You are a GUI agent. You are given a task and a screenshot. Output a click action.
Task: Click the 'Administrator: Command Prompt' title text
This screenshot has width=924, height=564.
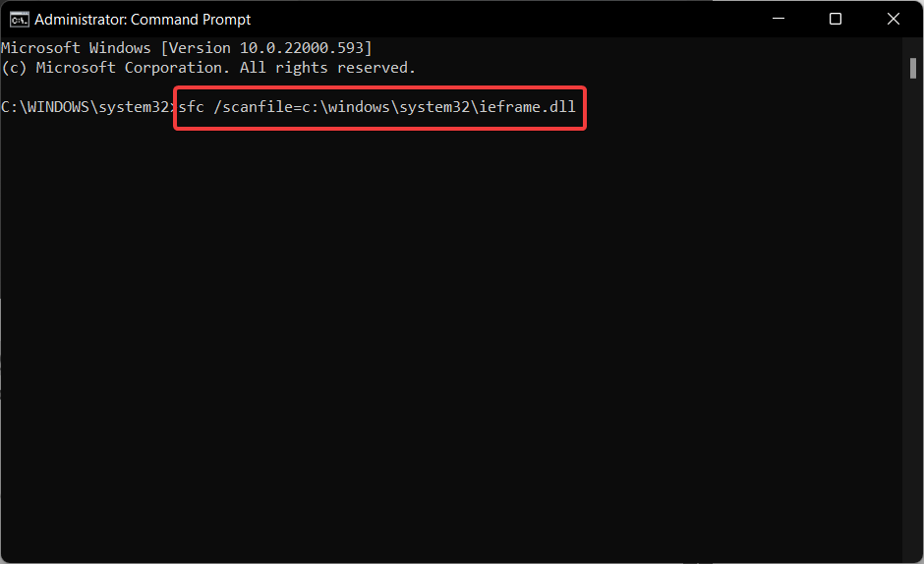(143, 20)
